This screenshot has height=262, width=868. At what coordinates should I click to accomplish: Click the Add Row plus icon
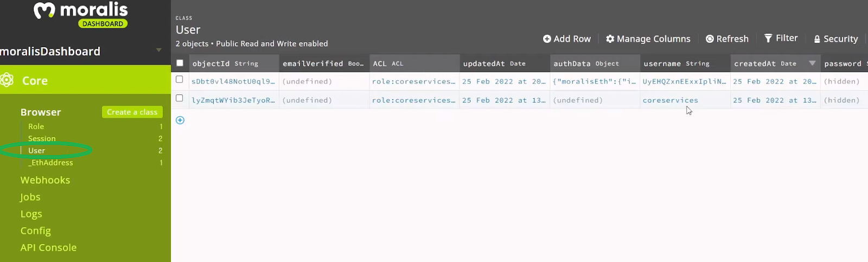[x=547, y=39]
